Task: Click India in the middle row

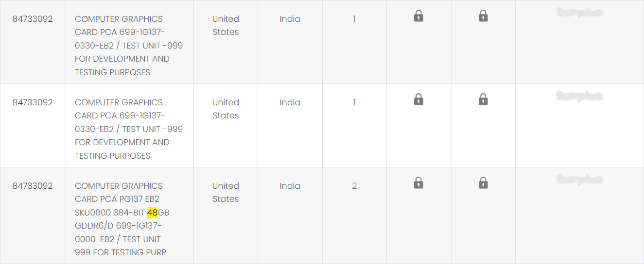Action: [290, 102]
